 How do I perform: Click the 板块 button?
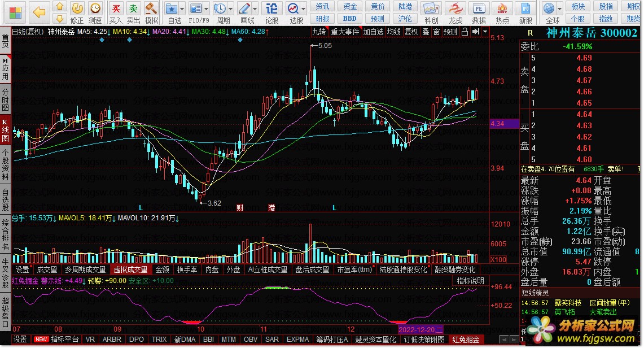click(x=578, y=6)
